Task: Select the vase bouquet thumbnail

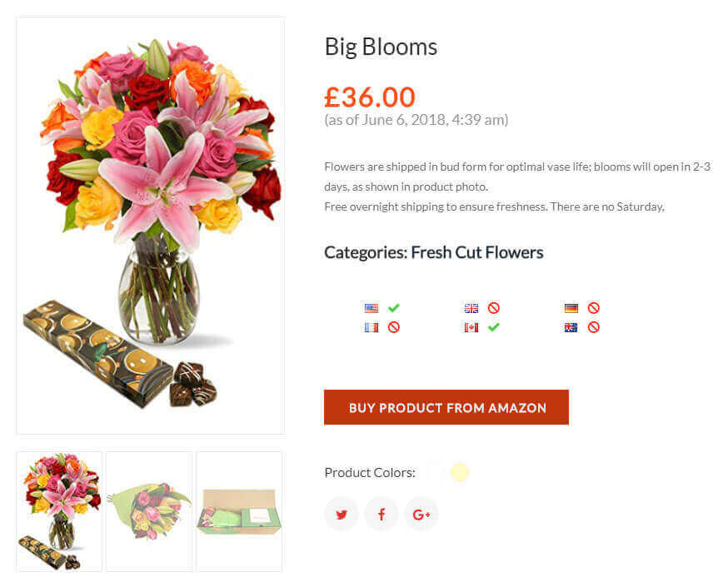Action: click(59, 511)
